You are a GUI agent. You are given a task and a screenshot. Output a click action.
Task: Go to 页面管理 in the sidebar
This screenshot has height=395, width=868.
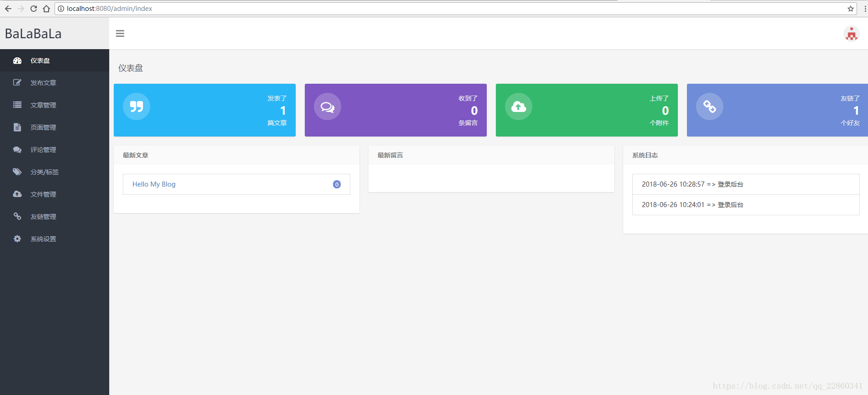coord(55,127)
